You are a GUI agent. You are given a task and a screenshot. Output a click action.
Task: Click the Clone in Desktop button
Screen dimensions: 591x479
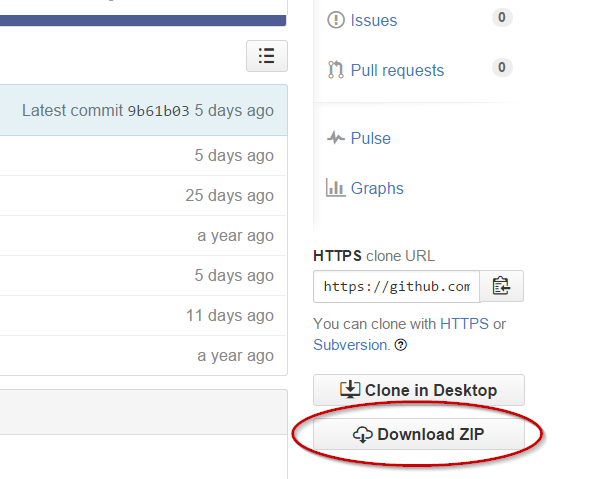[419, 390]
